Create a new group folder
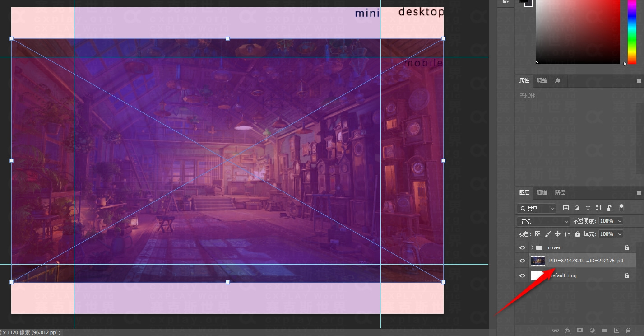 [604, 331]
